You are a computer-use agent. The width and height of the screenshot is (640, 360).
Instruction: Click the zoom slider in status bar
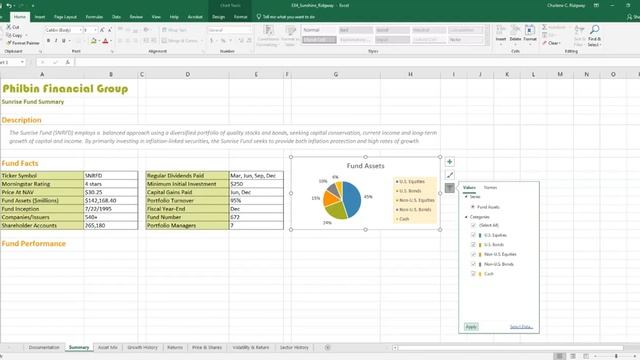click(x=616, y=356)
